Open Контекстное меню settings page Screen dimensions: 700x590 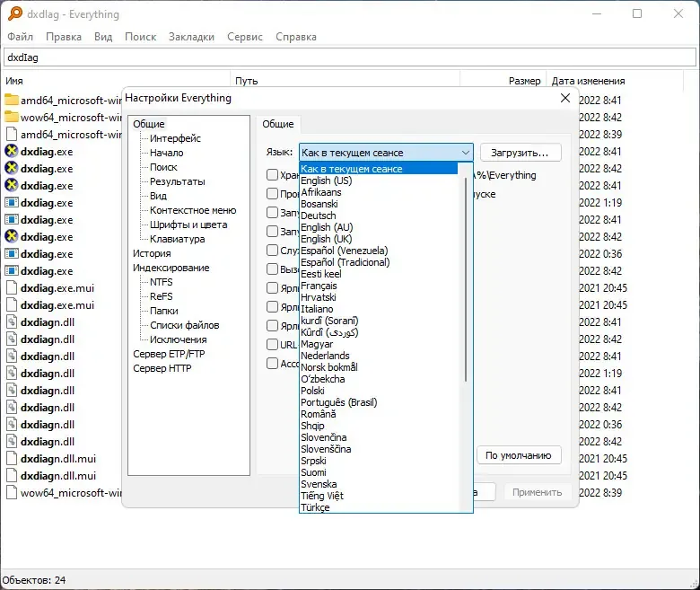[x=193, y=210]
